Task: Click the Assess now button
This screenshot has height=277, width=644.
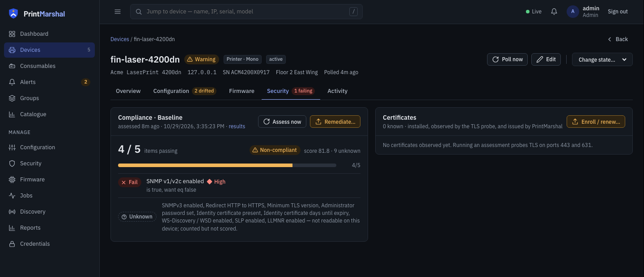Action: coord(282,122)
